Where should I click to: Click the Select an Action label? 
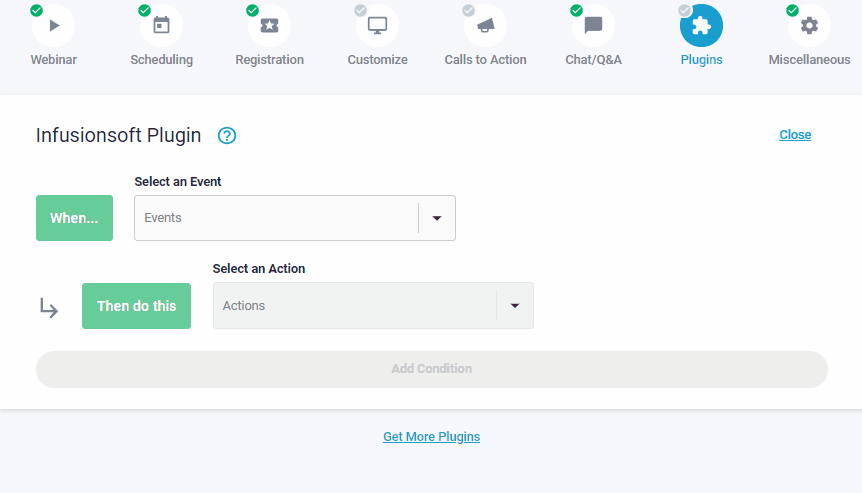259,269
